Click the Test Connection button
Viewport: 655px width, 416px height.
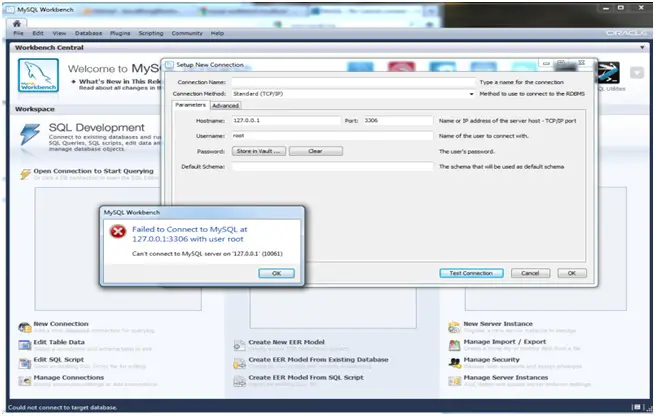click(x=471, y=273)
